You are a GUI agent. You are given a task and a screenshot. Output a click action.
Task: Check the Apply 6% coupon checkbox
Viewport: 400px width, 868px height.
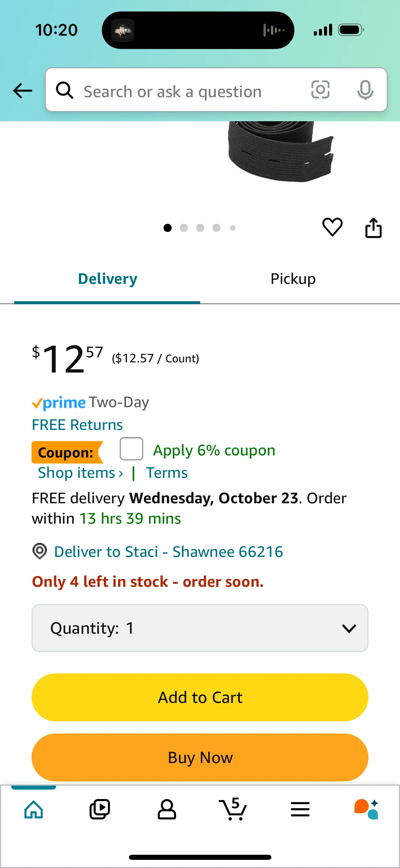point(131,449)
